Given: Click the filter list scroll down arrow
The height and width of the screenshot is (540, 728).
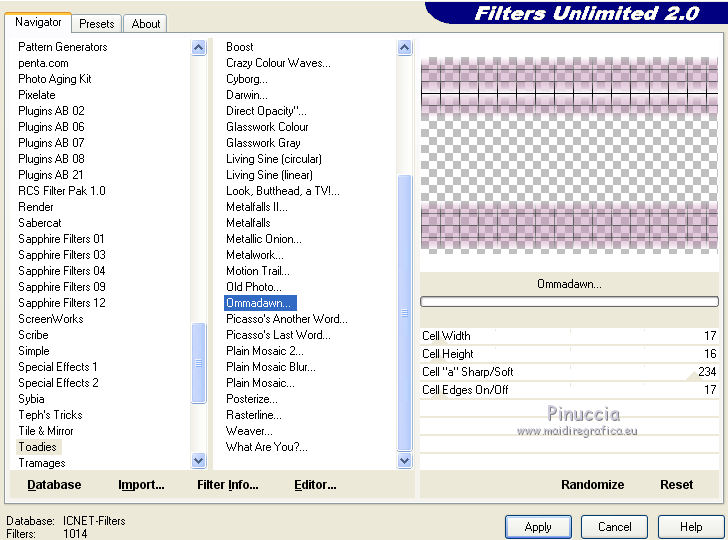Looking at the screenshot, I should (405, 461).
